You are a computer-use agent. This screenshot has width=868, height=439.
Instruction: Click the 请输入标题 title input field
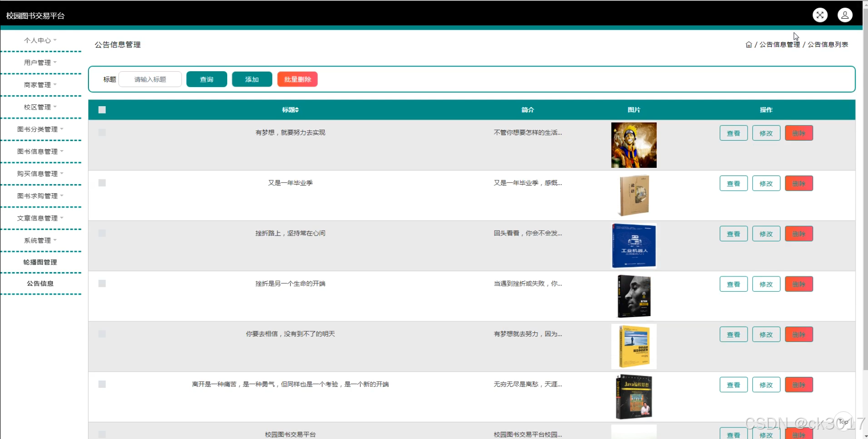(x=150, y=79)
